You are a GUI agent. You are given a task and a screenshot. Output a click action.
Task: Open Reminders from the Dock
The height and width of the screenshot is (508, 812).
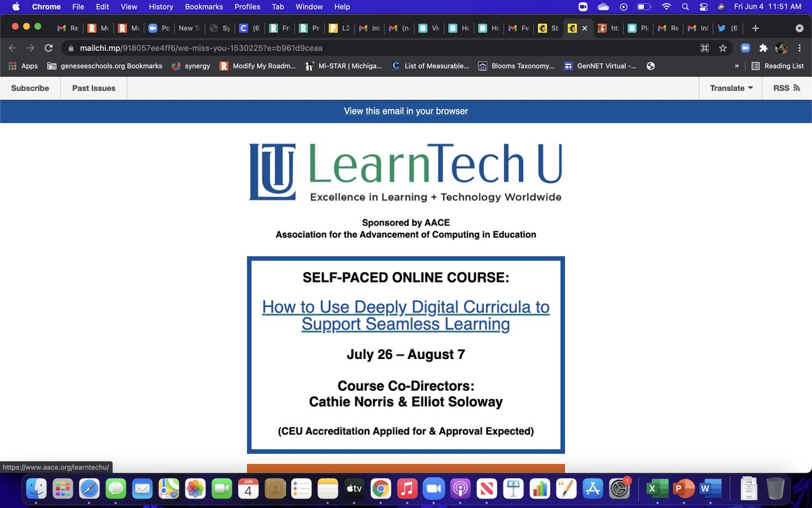(x=300, y=488)
